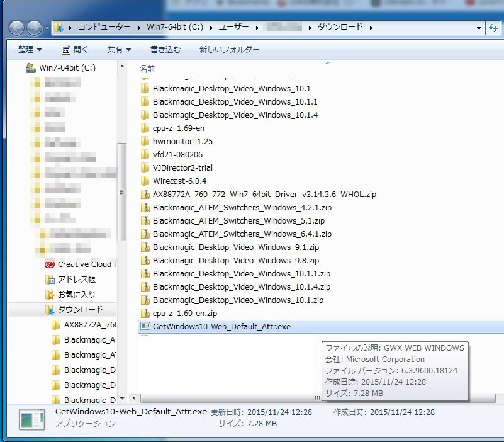The image size is (504, 442).
Task: Click the navigation pane scroll down arrow
Action: pos(122,399)
